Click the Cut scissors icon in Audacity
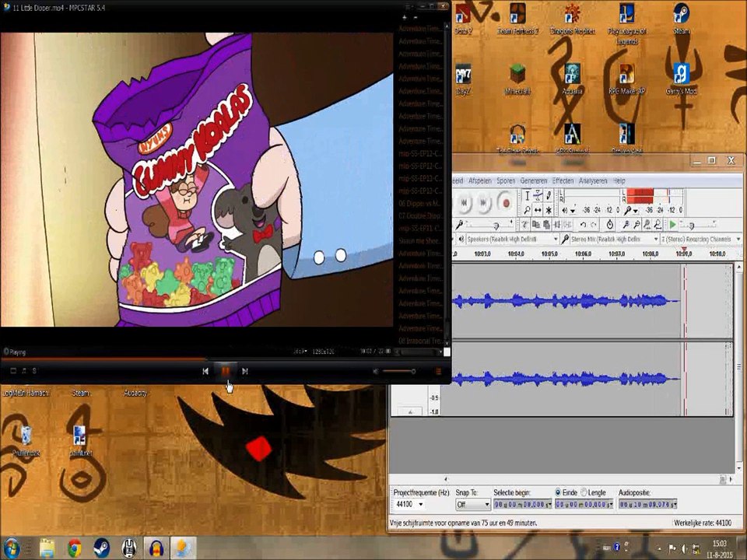Image resolution: width=747 pixels, height=560 pixels. 524,225
